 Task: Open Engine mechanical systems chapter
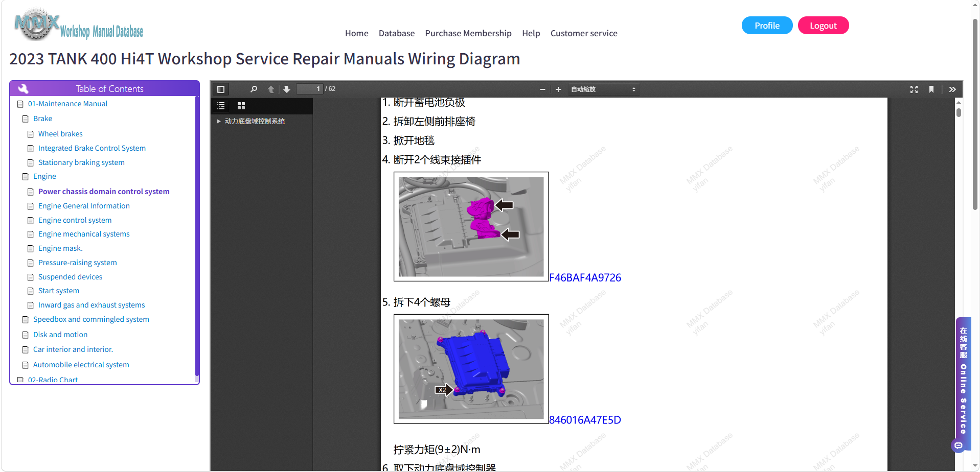point(84,234)
